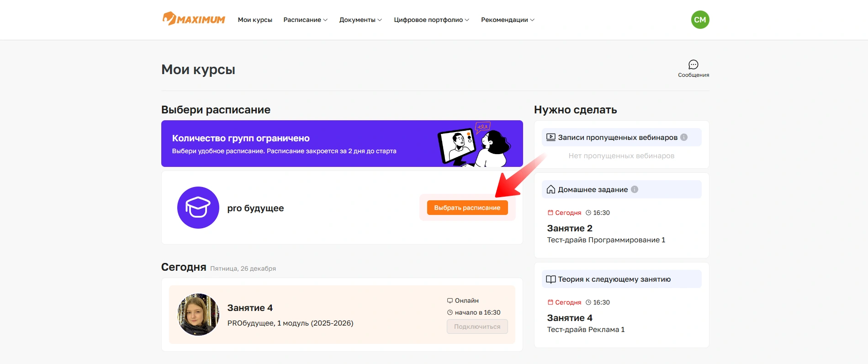Screen dimensions: 868x364
Task: Go to Мои курсы in navigation
Action: pos(255,20)
